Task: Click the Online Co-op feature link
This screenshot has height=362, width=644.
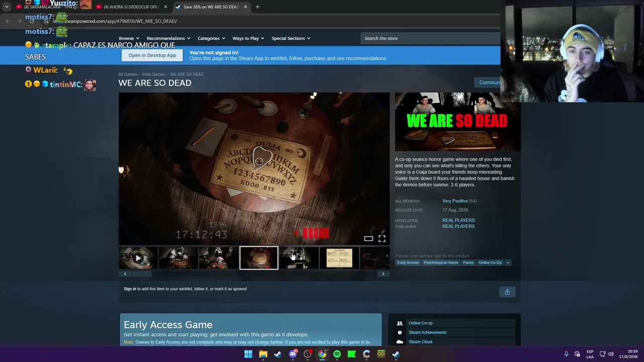Action: (421, 323)
